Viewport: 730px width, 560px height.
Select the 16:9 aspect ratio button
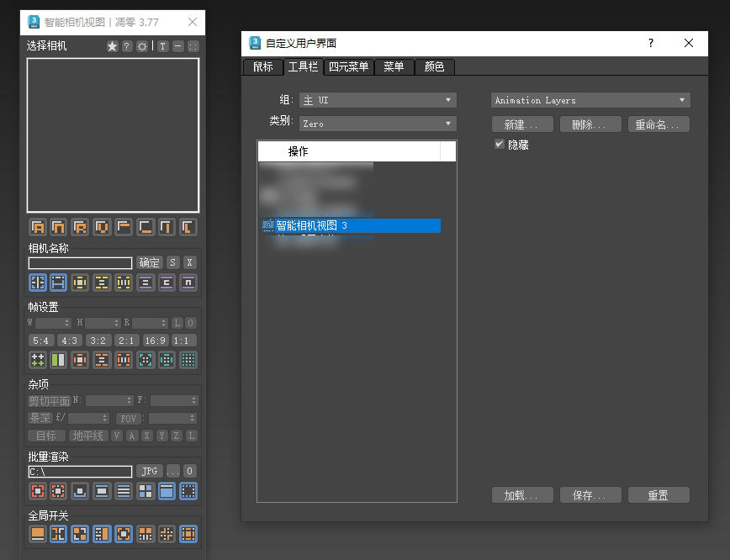click(155, 341)
